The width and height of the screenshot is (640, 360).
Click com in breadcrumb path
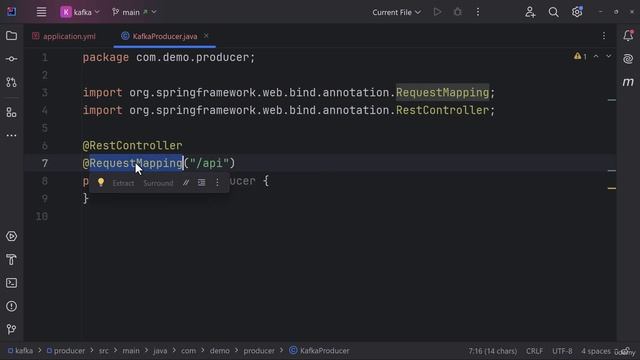pos(188,351)
